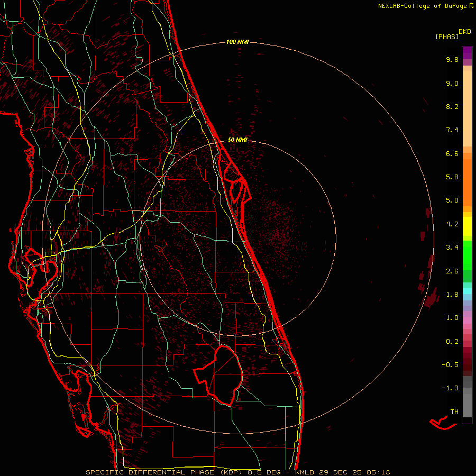Click the 2.6 value on color scale
The image size is (476, 476).
coord(452,271)
